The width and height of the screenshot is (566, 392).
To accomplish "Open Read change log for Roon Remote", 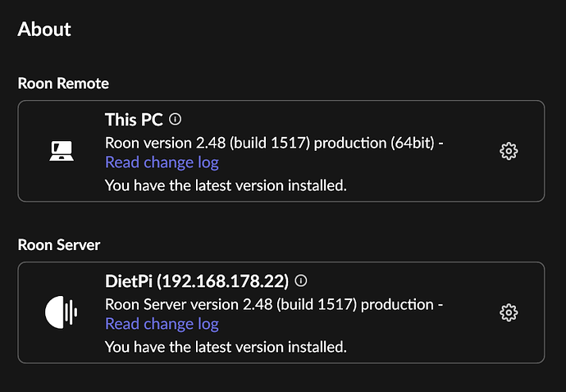I will (x=162, y=162).
